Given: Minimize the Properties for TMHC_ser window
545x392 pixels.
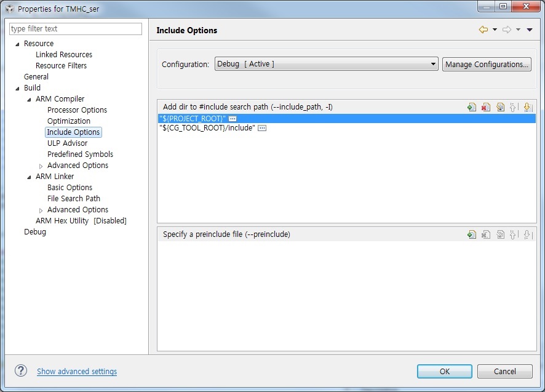Looking at the screenshot, I should 487,7.
